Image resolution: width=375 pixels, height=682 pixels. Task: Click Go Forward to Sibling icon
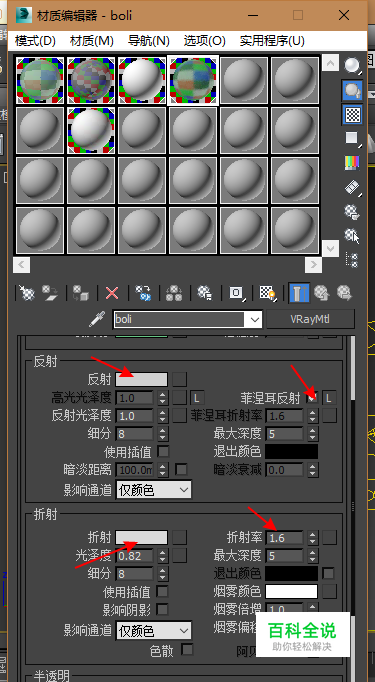[x=344, y=293]
